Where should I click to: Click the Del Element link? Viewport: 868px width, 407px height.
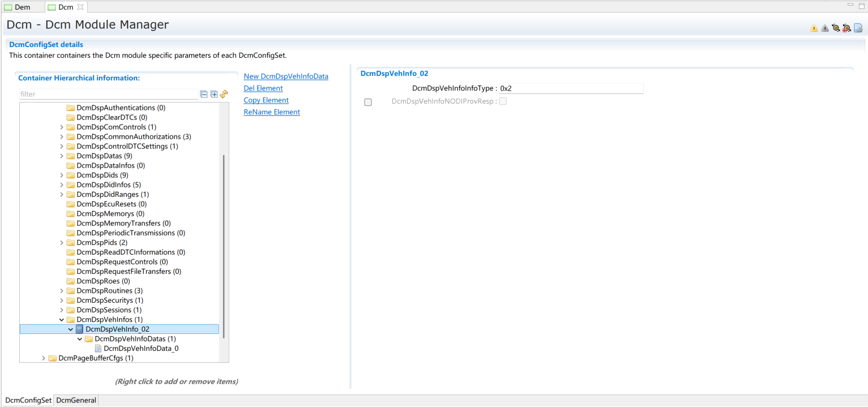click(x=263, y=88)
